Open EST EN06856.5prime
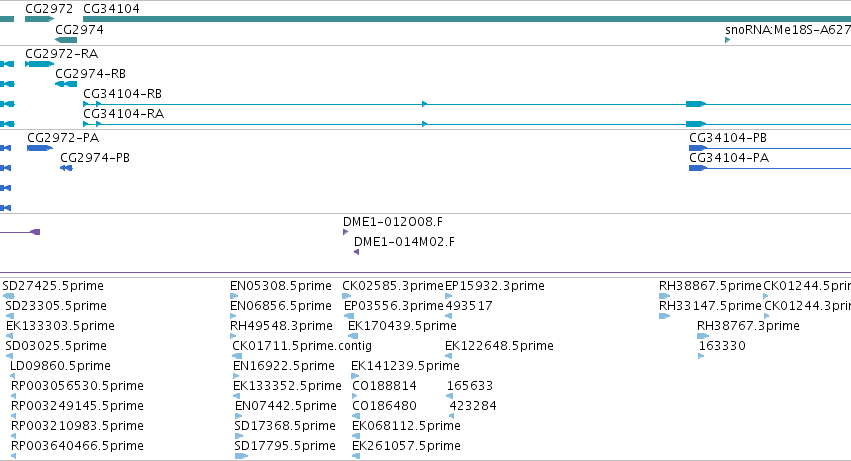The image size is (851, 461). [x=281, y=306]
